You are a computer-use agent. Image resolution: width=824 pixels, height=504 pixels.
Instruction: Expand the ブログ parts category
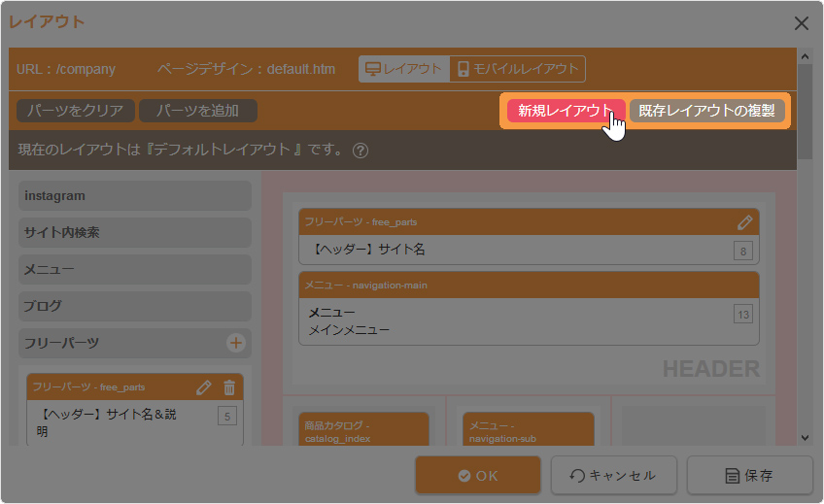click(134, 306)
